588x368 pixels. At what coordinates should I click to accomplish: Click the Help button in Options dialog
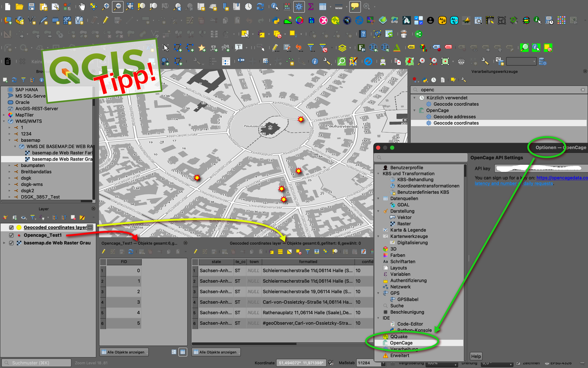tap(476, 356)
